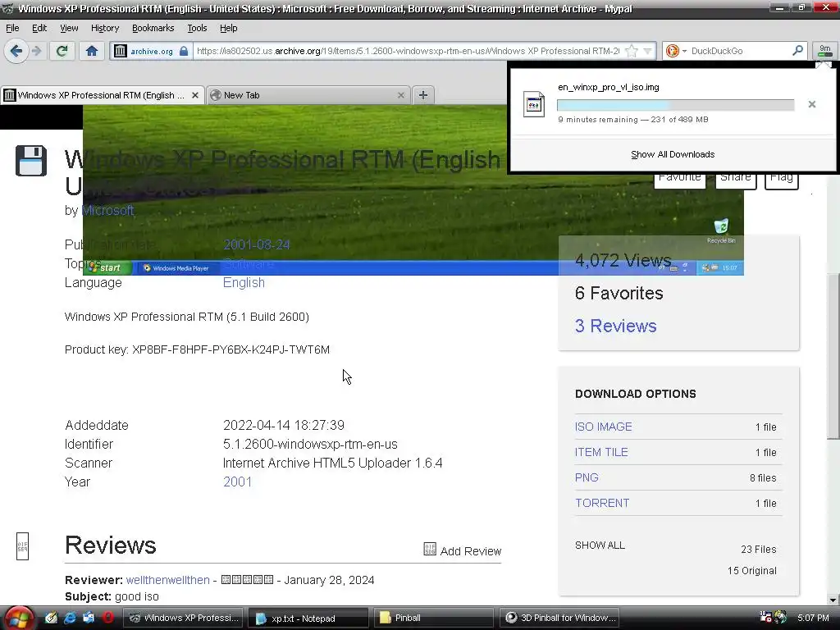Click SHOW ALL download files
Image resolution: width=840 pixels, height=630 pixels.
pyautogui.click(x=600, y=546)
